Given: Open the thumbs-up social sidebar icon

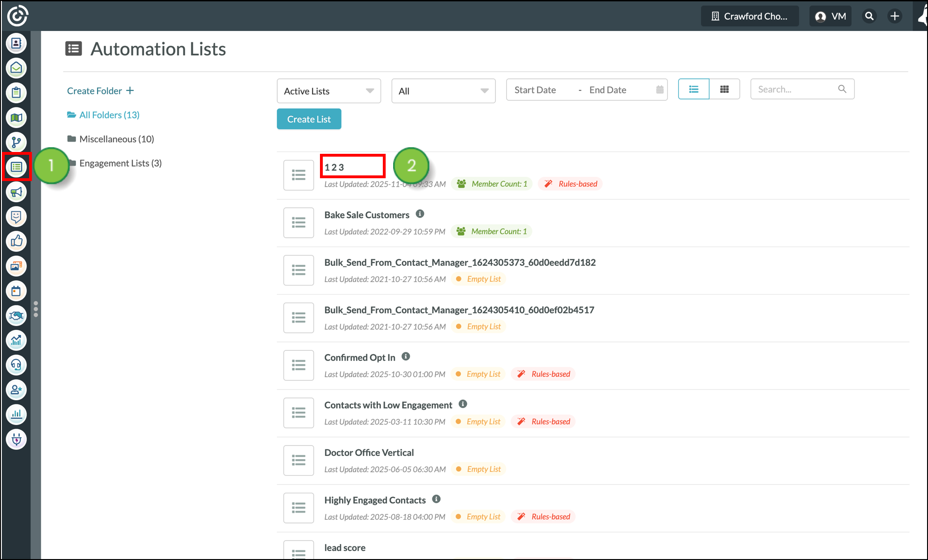Looking at the screenshot, I should tap(16, 241).
